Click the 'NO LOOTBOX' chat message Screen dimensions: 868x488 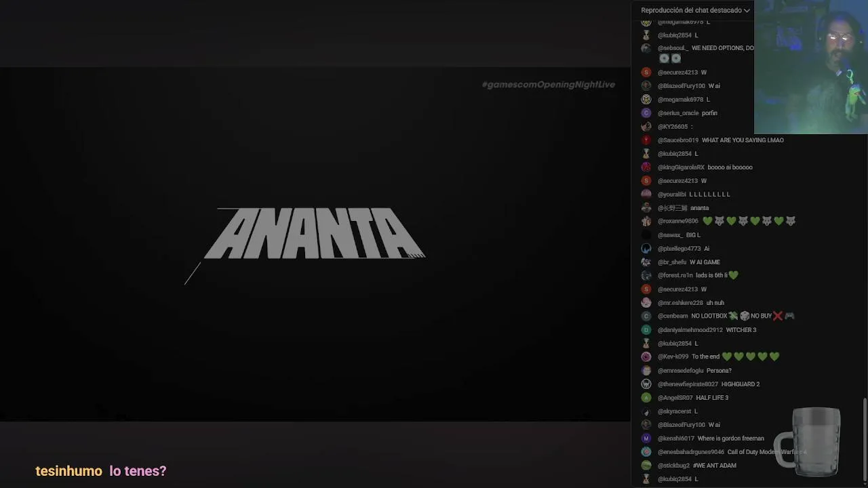[x=743, y=316]
